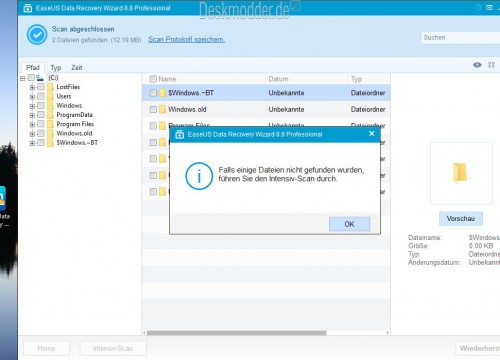This screenshot has height=360, width=500.
Task: Expand the Windows.old tree folder
Action: [x=32, y=134]
